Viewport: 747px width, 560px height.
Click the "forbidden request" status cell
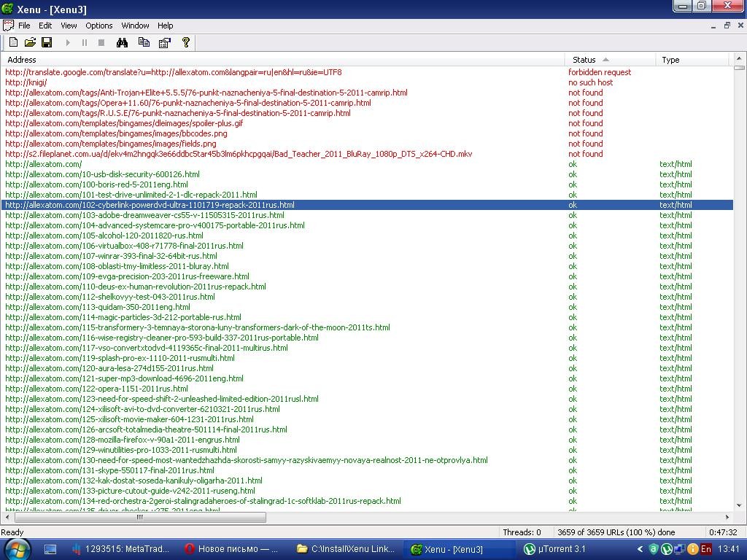600,72
